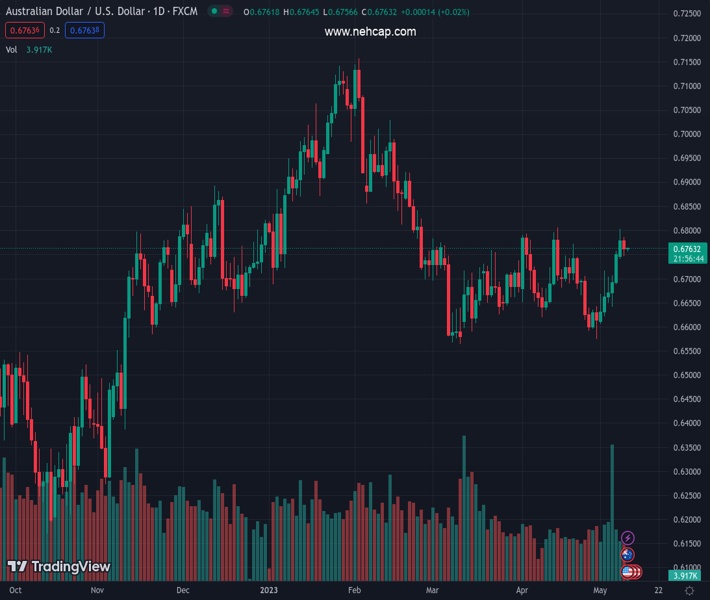This screenshot has height=600, width=710.
Task: Click the tallest green volume bar in March
Action: coord(464,508)
